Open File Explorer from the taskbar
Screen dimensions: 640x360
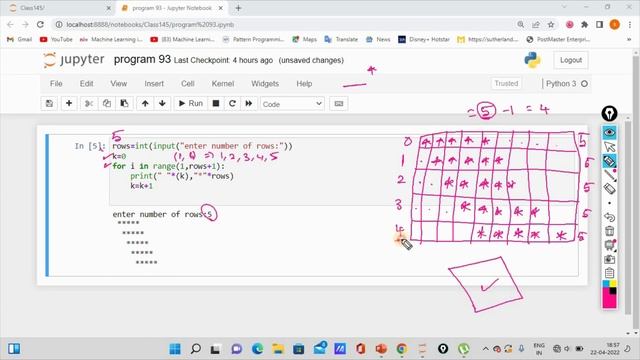click(x=278, y=349)
